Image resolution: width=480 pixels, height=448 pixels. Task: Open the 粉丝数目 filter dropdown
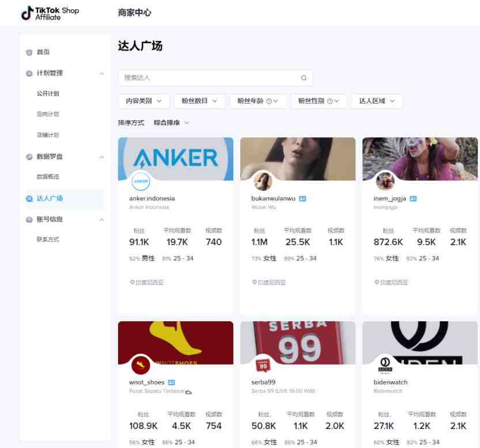point(199,101)
